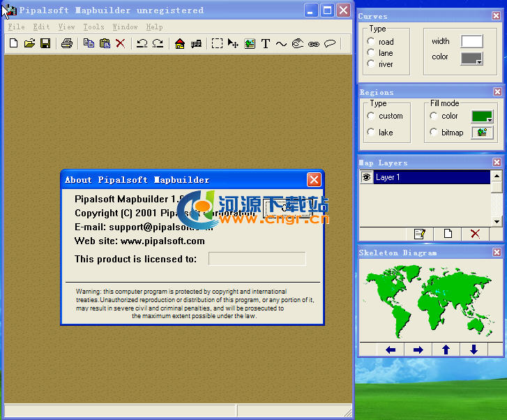Screen dimensions: 507x420
Task: Click the Save disk icon in toolbar
Action: 45,44
